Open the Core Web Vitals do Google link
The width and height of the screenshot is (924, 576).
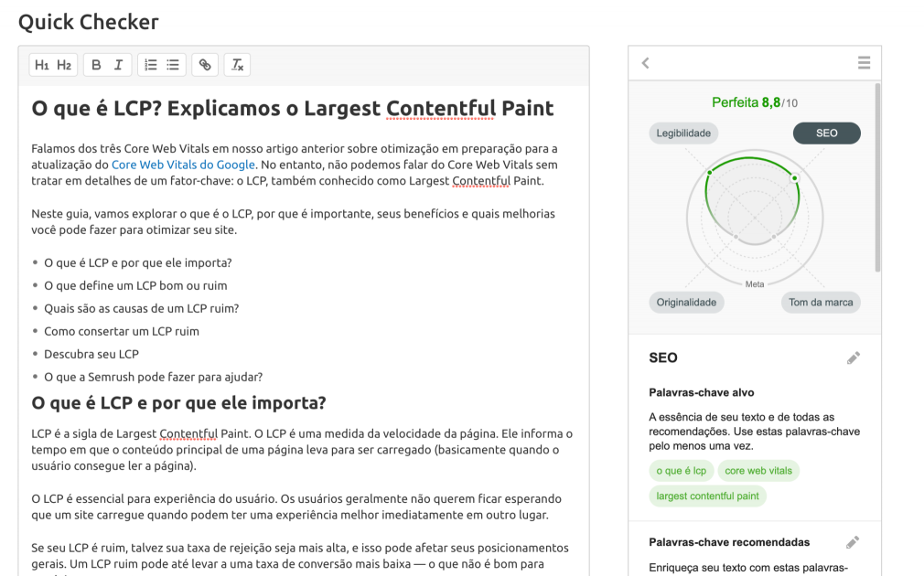(x=183, y=165)
